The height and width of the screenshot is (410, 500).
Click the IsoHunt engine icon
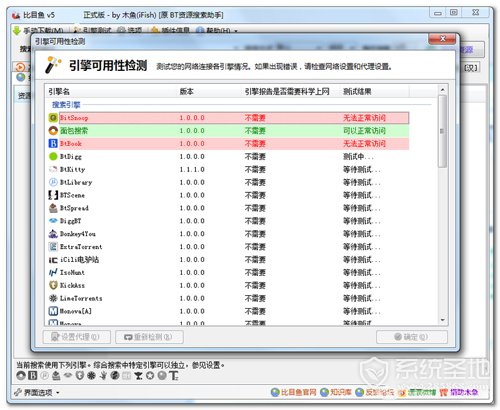(x=53, y=272)
